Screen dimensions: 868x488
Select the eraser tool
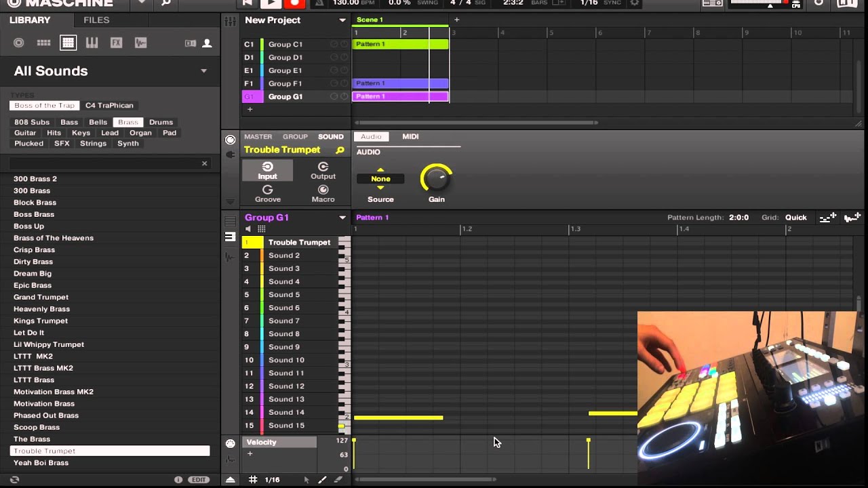(x=338, y=480)
